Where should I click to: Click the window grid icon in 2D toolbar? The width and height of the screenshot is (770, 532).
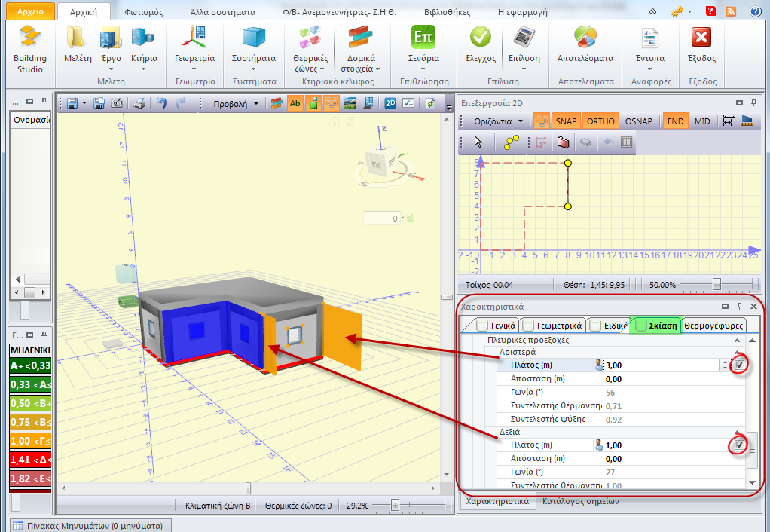coord(626,142)
